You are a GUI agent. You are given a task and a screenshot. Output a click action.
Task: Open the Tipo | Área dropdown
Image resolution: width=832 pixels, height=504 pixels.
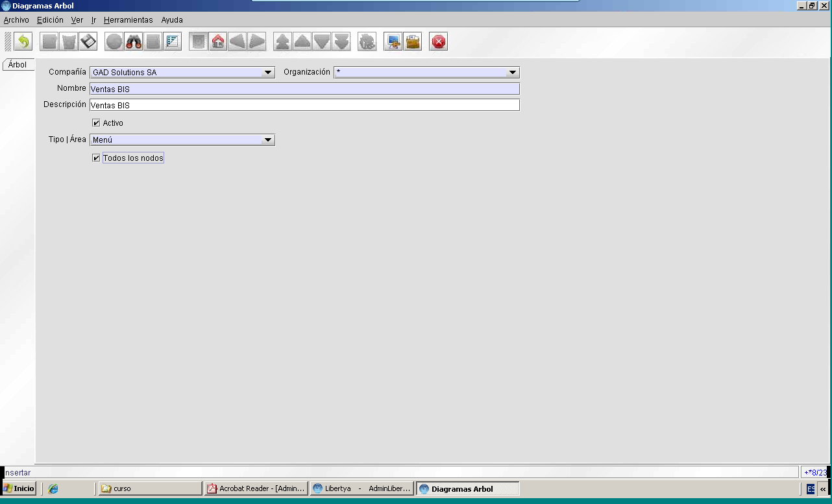[x=268, y=140]
